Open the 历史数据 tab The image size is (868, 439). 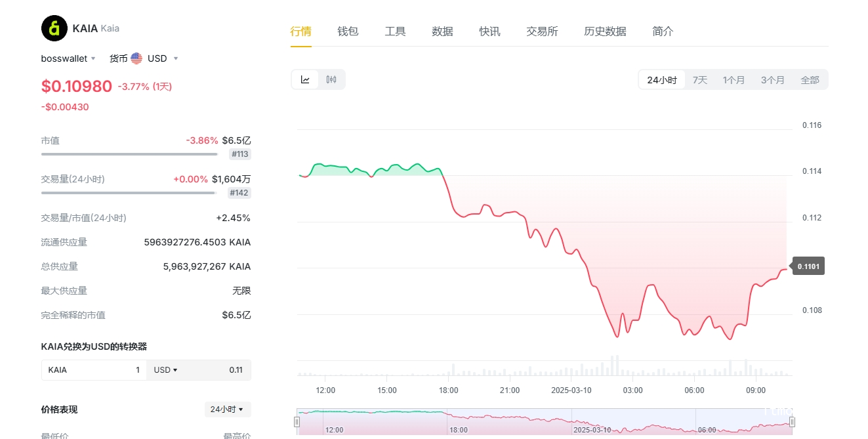[x=605, y=31]
